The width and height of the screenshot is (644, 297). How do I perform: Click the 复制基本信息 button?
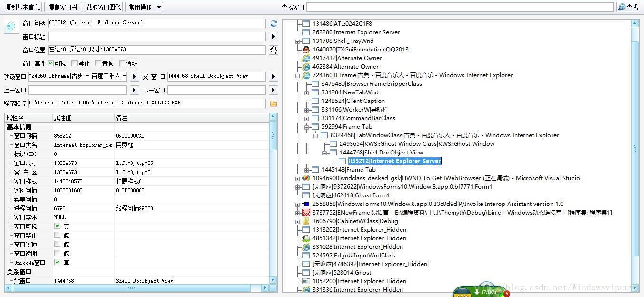coord(23,7)
